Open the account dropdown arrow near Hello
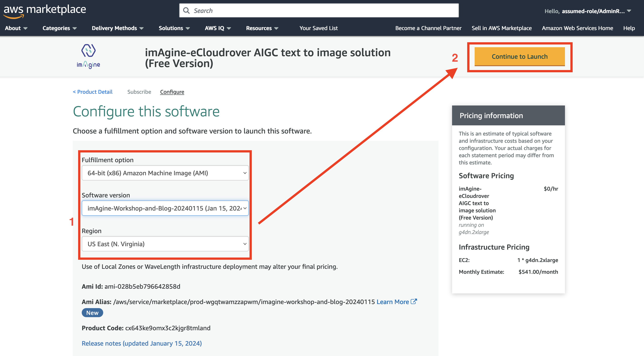 coord(629,11)
